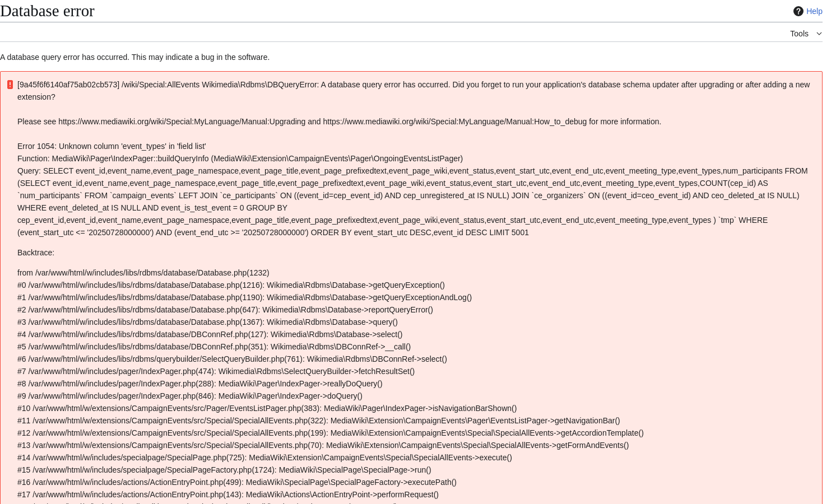The height and width of the screenshot is (504, 836).
Task: Click the red error exclamation icon
Action: [10, 85]
